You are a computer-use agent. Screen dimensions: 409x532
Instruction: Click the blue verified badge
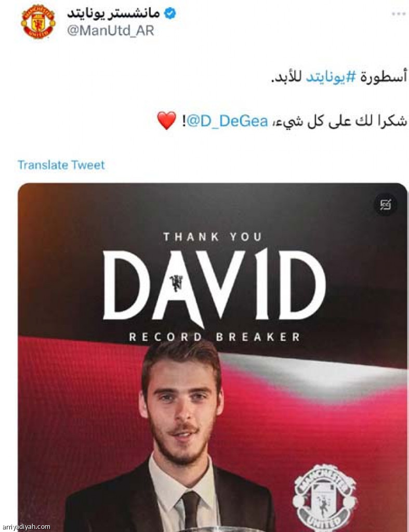coord(170,13)
